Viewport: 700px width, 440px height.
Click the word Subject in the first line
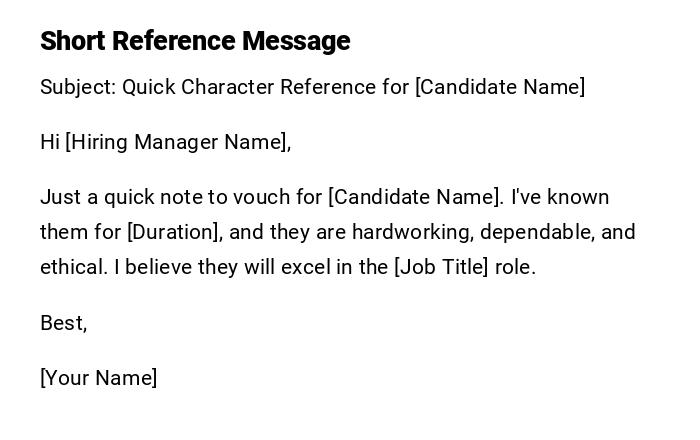pyautogui.click(x=76, y=87)
